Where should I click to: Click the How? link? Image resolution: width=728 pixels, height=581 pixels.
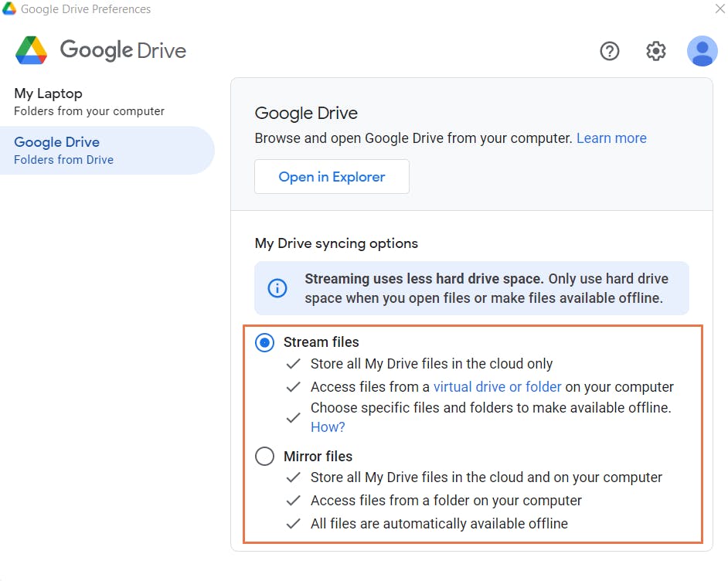coord(328,427)
